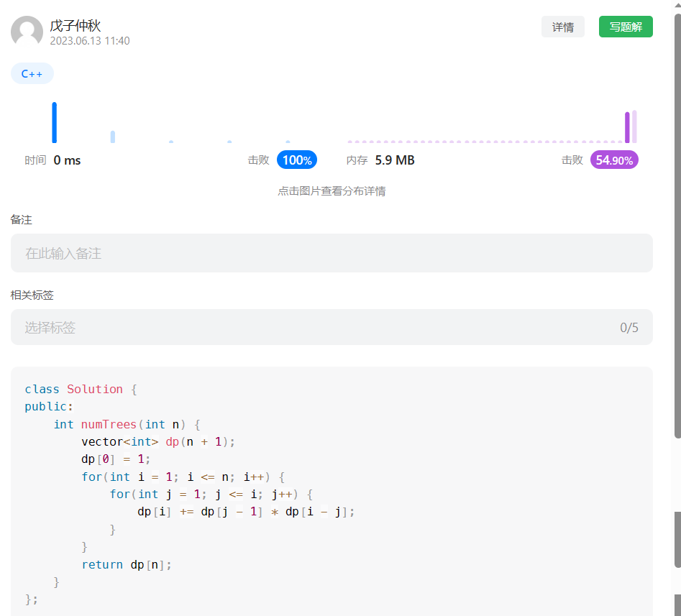Click the return dp[n] code line

click(127, 564)
